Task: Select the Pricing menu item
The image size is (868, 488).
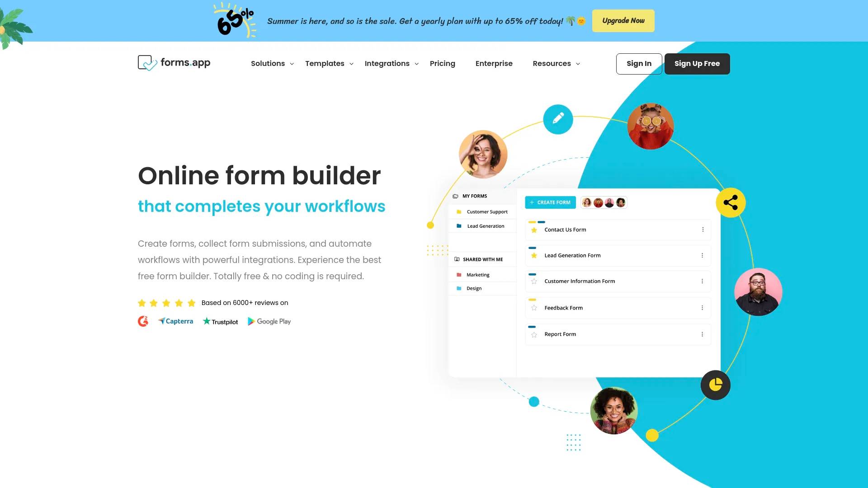Action: point(442,63)
